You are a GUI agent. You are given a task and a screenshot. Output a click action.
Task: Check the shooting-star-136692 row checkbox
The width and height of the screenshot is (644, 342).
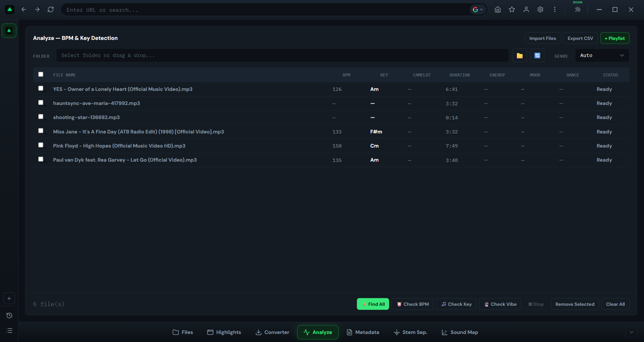[41, 117]
